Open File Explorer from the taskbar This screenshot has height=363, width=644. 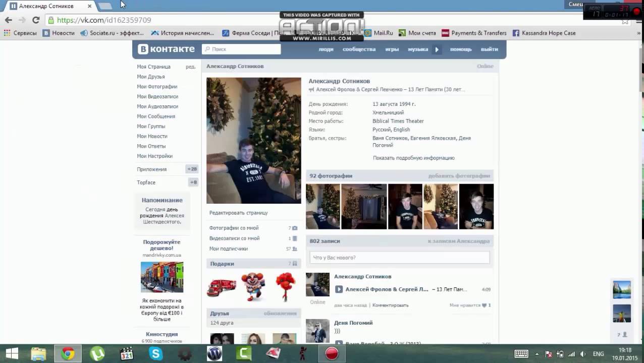tap(38, 354)
